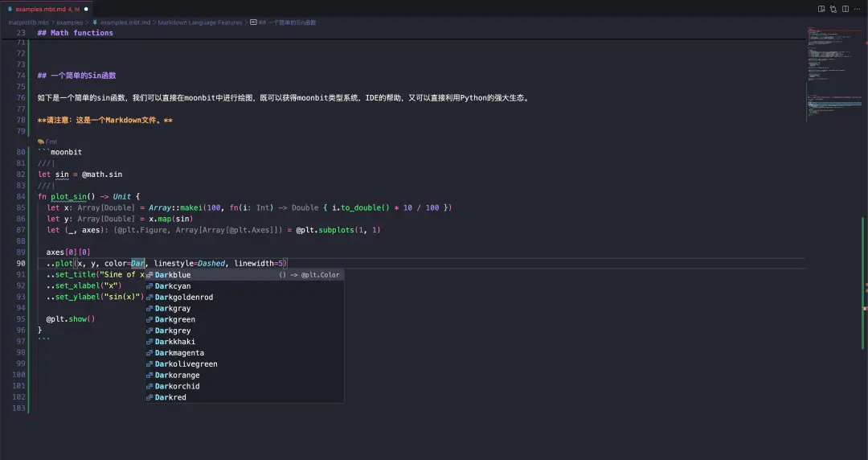Click line number 84 in gutter
The image size is (868, 460).
tap(20, 196)
